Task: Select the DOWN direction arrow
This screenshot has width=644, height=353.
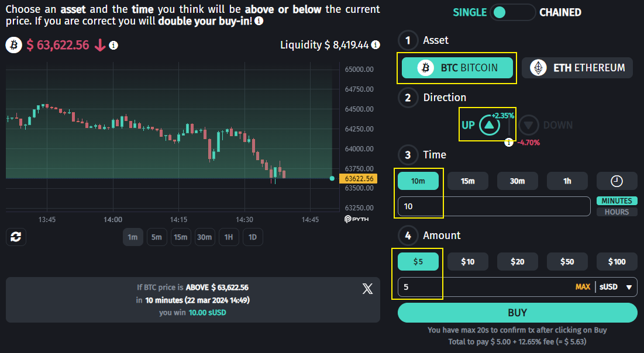Action: tap(529, 124)
